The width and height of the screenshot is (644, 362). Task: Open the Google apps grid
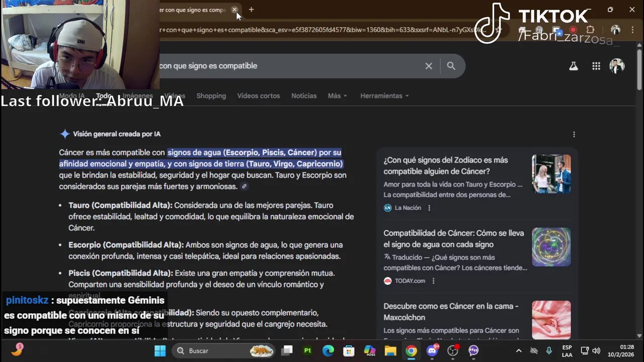point(596,66)
